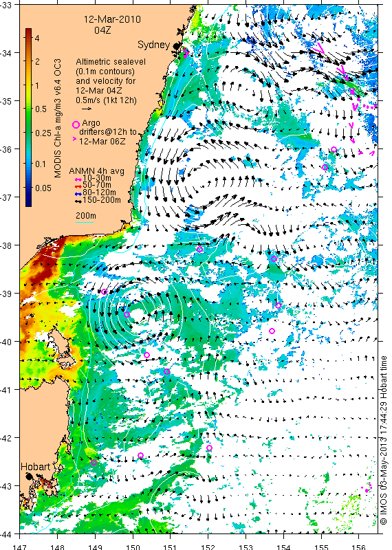Click the Hobart city label
Screen dimensions: 392x550
click(36, 467)
